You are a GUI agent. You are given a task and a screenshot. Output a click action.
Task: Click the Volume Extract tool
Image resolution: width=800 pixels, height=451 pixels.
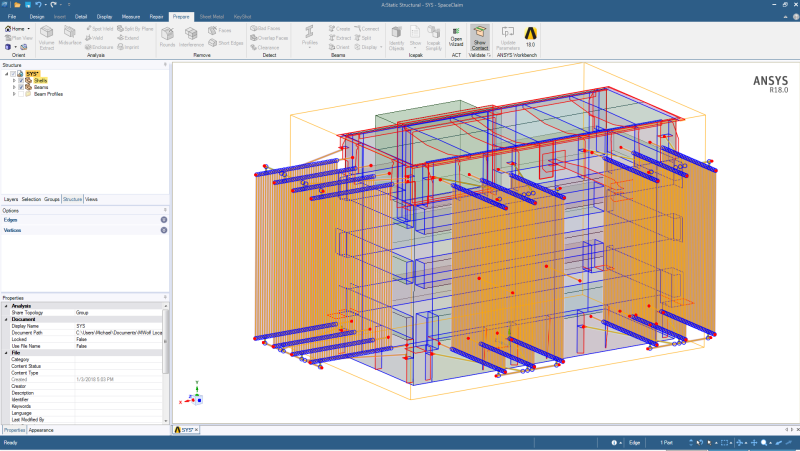[46, 38]
